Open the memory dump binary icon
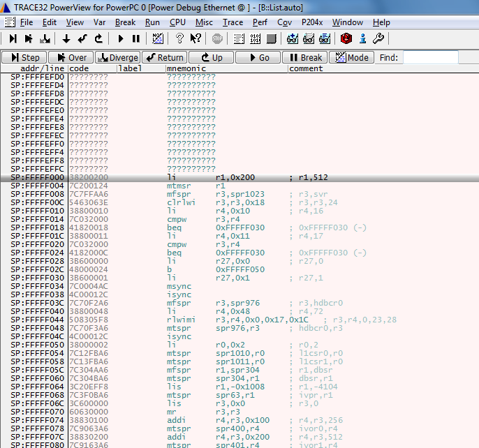The image size is (479, 448). (255, 39)
